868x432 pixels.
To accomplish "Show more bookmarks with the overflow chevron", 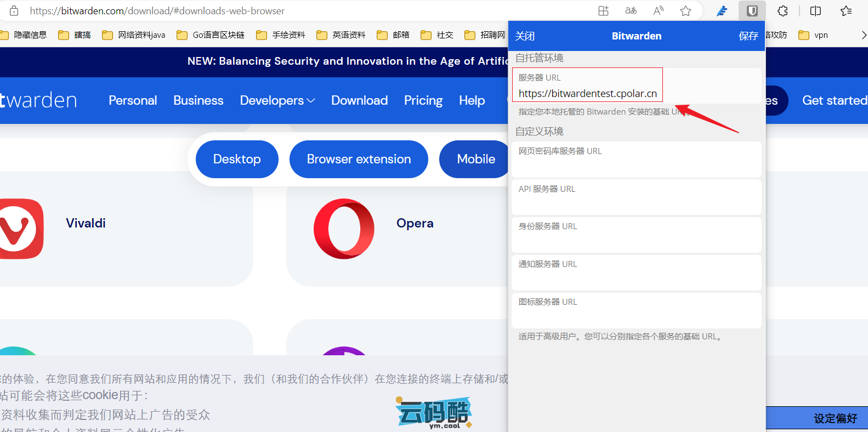I will [864, 35].
